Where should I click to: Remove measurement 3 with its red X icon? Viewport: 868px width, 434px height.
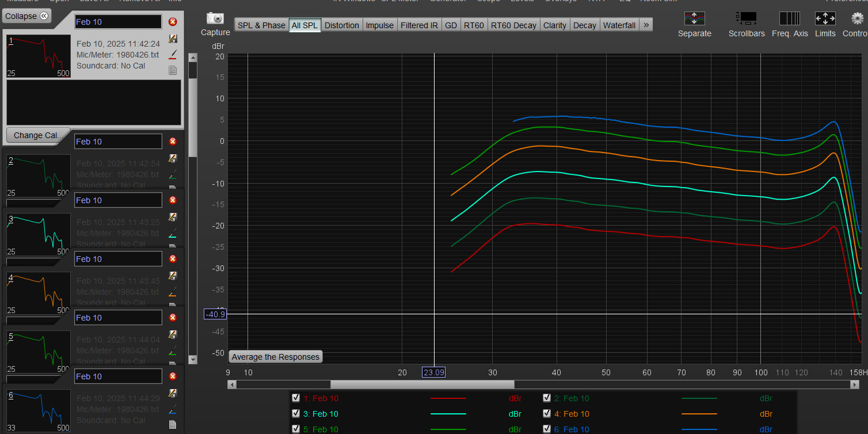(x=173, y=200)
